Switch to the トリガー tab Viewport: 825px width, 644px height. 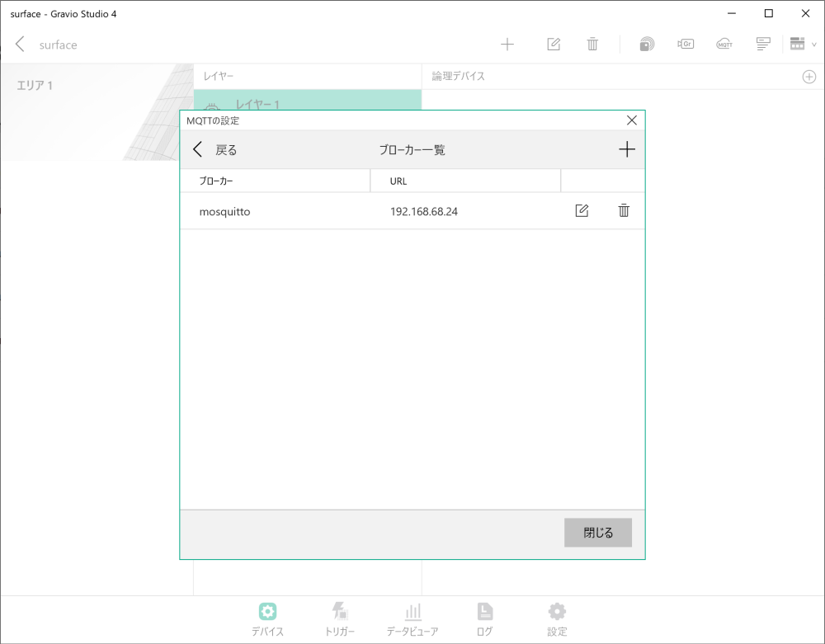tap(340, 618)
